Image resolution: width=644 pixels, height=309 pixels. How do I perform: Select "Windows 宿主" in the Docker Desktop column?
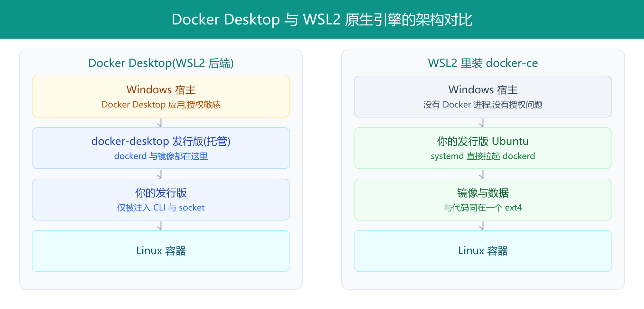tap(161, 90)
